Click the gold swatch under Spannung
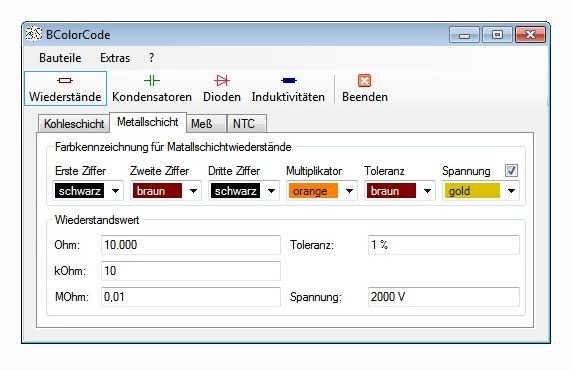The height and width of the screenshot is (370, 572). point(472,191)
